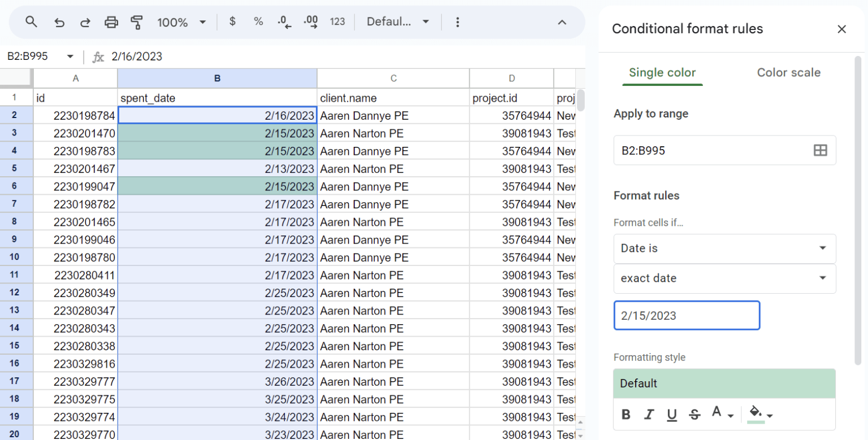Decrease decimal places in toolbar
Image resolution: width=868 pixels, height=440 pixels.
tap(284, 21)
